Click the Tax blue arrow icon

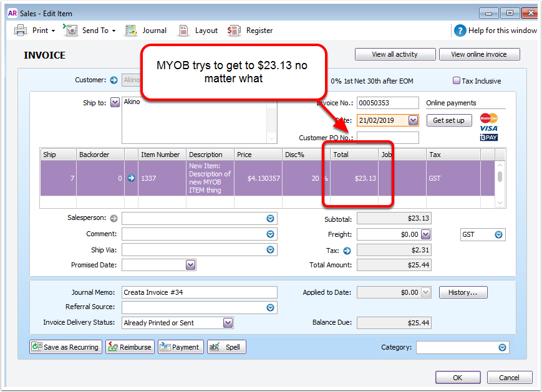[347, 251]
